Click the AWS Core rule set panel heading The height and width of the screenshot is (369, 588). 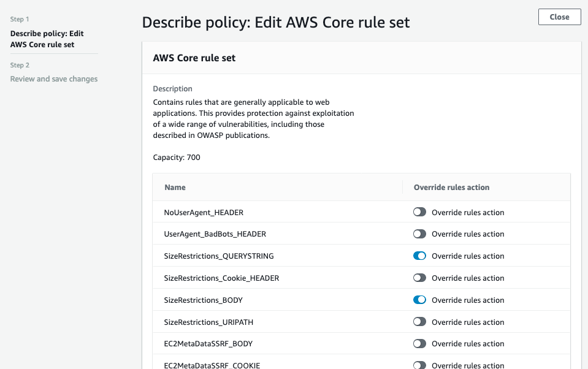[x=194, y=58]
